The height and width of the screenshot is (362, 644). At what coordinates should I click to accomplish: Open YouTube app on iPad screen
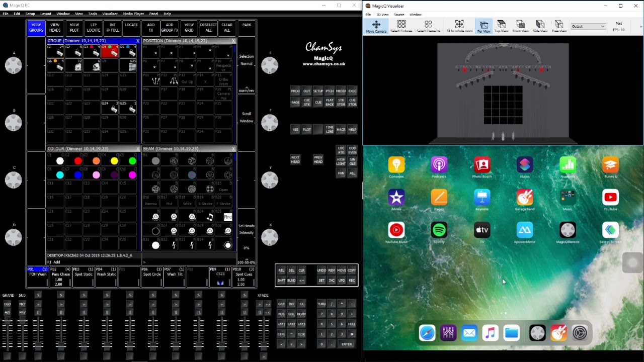point(610,197)
